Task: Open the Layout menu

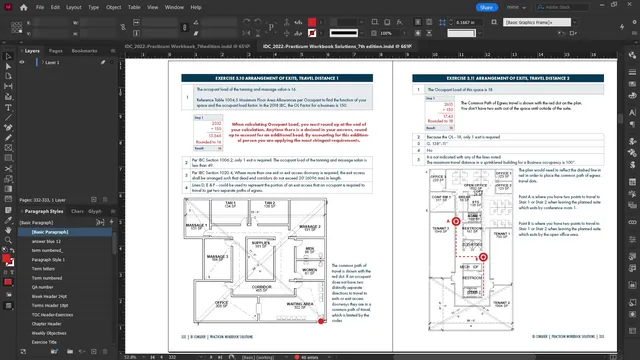Action: click(x=73, y=7)
